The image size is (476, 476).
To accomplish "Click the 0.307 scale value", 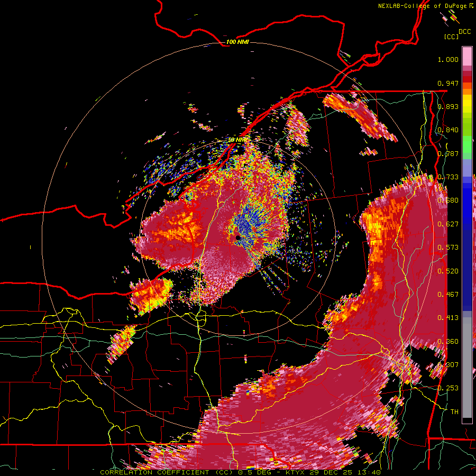I will (448, 365).
